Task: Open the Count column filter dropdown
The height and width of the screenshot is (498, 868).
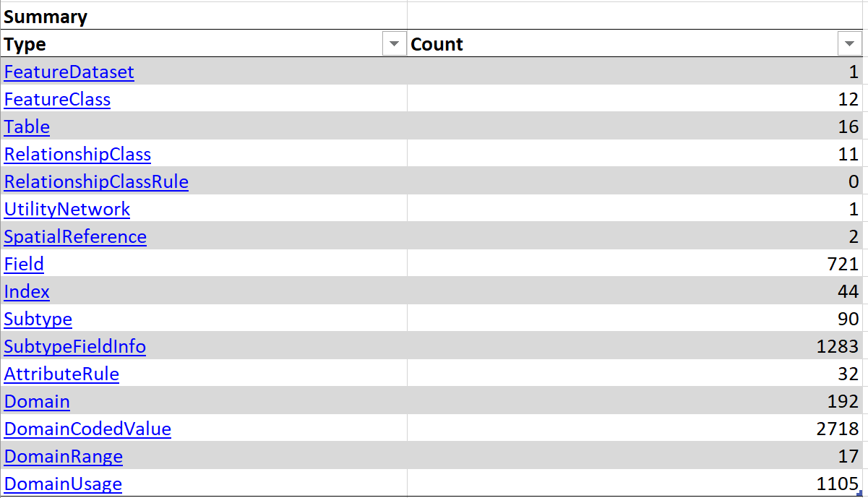Action: (849, 44)
